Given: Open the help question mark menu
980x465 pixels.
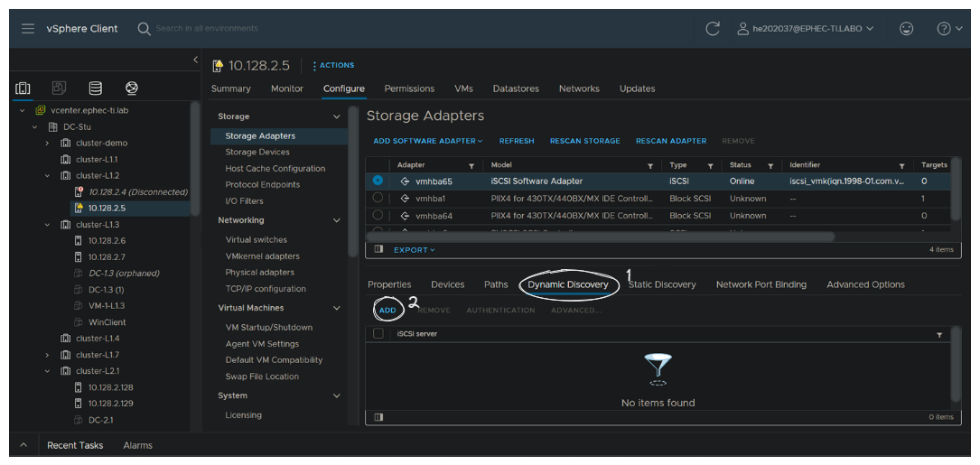Looking at the screenshot, I should [949, 29].
